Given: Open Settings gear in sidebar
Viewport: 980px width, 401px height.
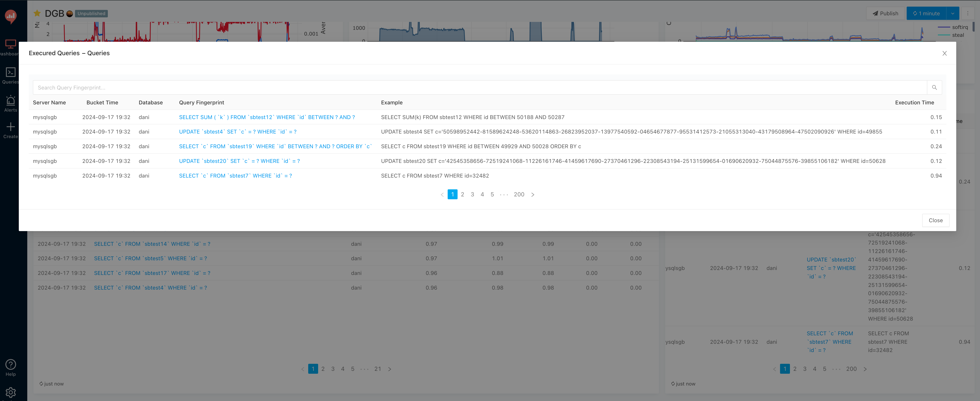Looking at the screenshot, I should [11, 392].
